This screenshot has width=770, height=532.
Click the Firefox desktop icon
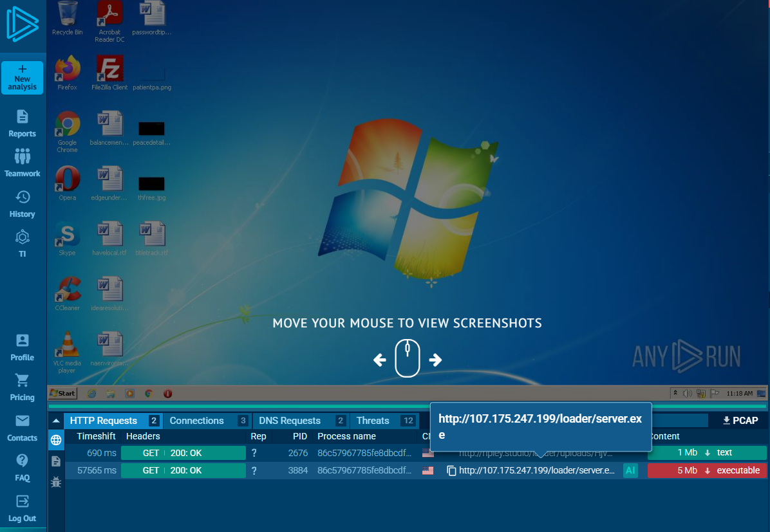[x=67, y=73]
